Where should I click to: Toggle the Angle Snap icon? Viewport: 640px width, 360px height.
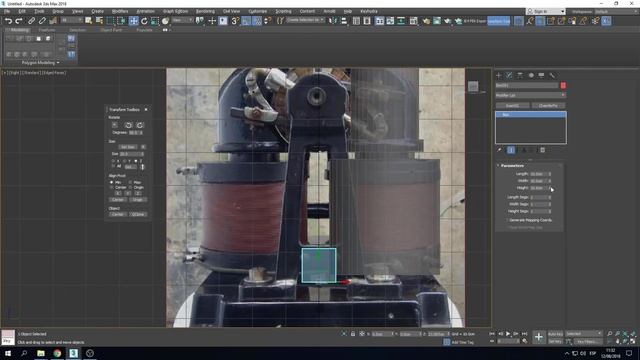pyautogui.click(x=246, y=20)
